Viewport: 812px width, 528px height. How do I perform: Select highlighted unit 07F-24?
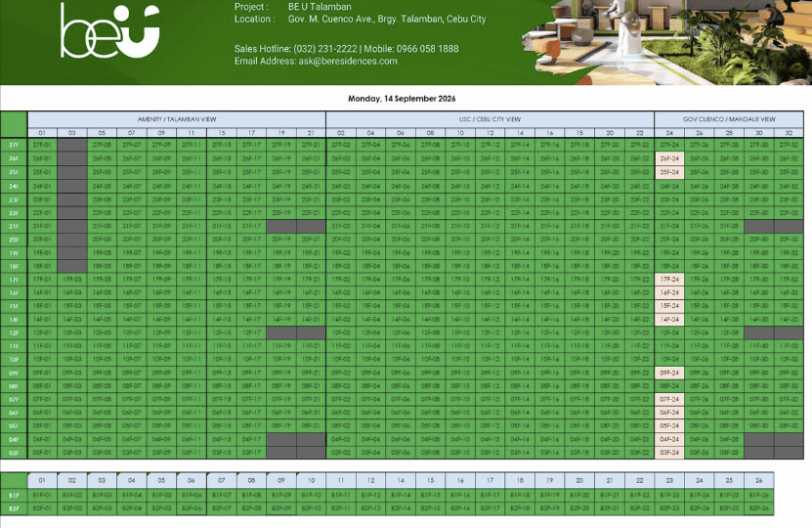point(669,400)
